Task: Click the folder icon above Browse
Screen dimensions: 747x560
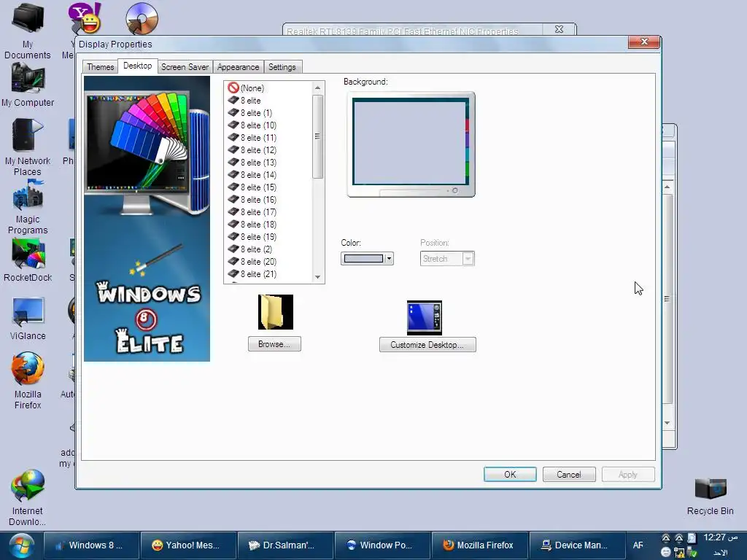Action: point(275,312)
